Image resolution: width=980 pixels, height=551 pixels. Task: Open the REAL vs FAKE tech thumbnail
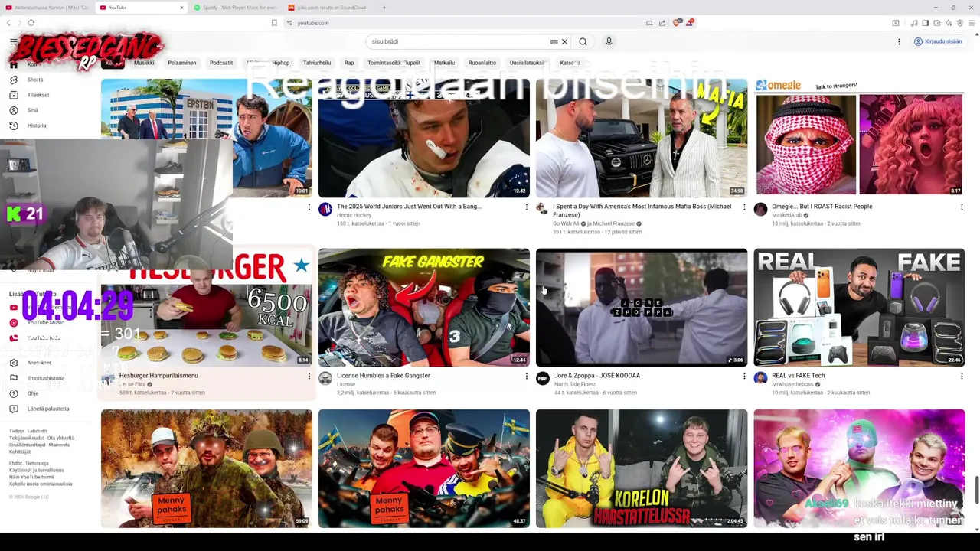pos(859,308)
